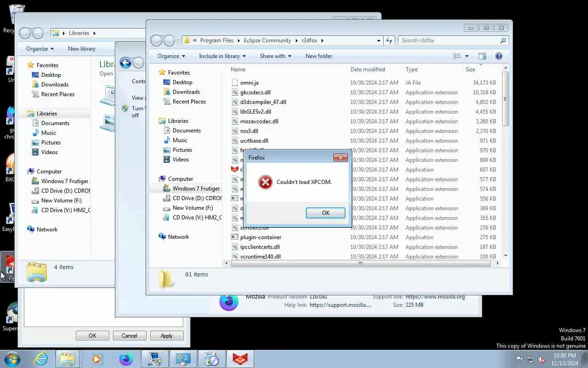Select the plugin-container application icon
This screenshot has width=588, height=368.
click(x=234, y=237)
